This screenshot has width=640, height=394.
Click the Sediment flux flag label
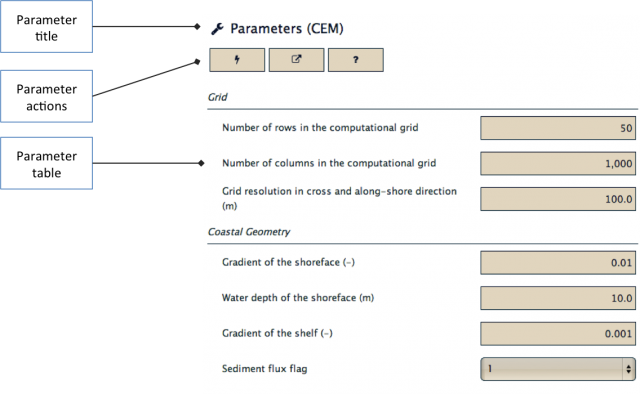264,369
